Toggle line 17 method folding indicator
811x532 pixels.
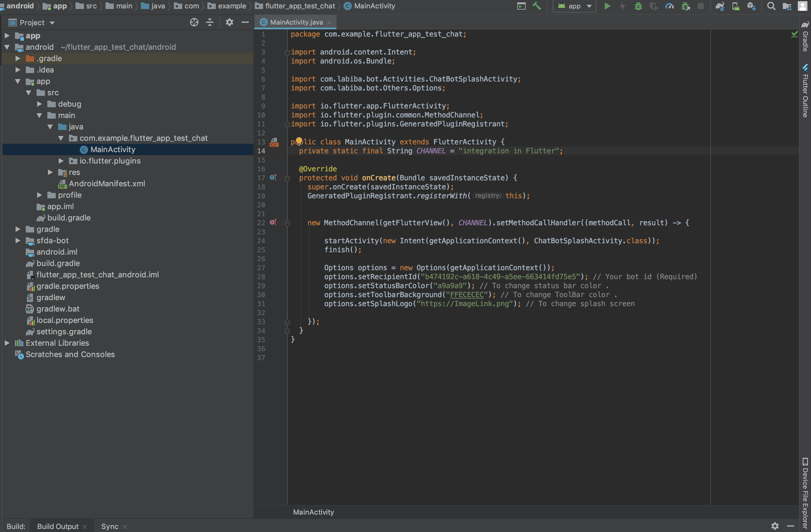pos(287,178)
